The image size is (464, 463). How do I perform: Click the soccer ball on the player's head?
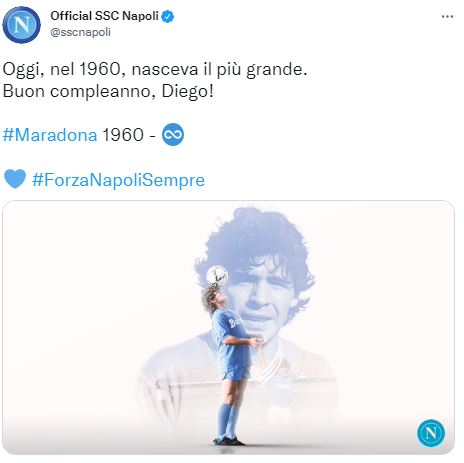(217, 276)
